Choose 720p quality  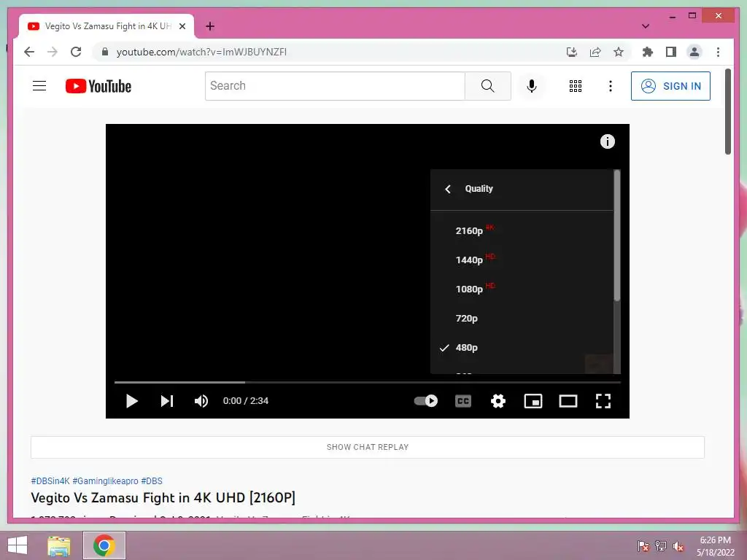click(522, 318)
